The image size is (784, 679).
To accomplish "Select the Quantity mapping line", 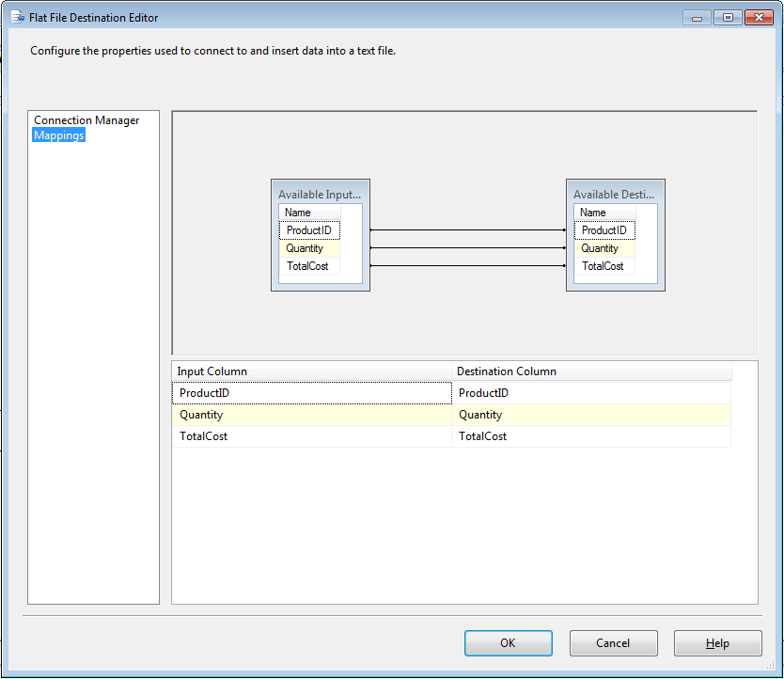I will point(468,247).
